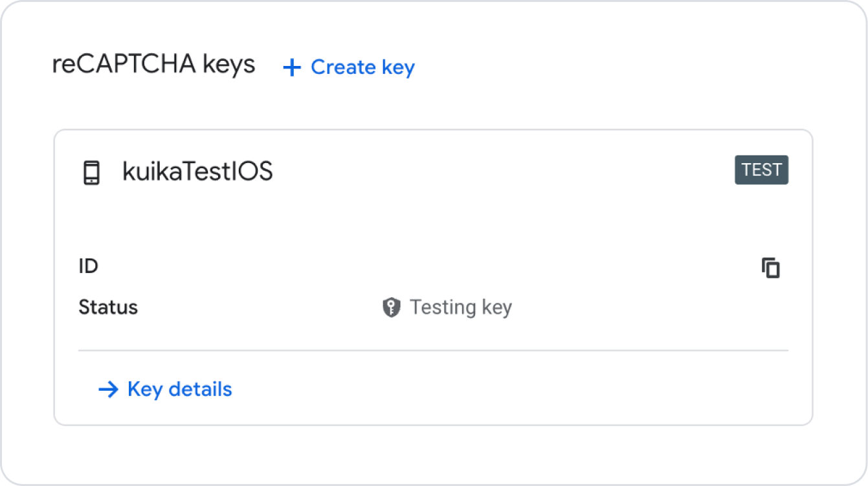Click the ID field label
This screenshot has width=868, height=486.
(88, 266)
